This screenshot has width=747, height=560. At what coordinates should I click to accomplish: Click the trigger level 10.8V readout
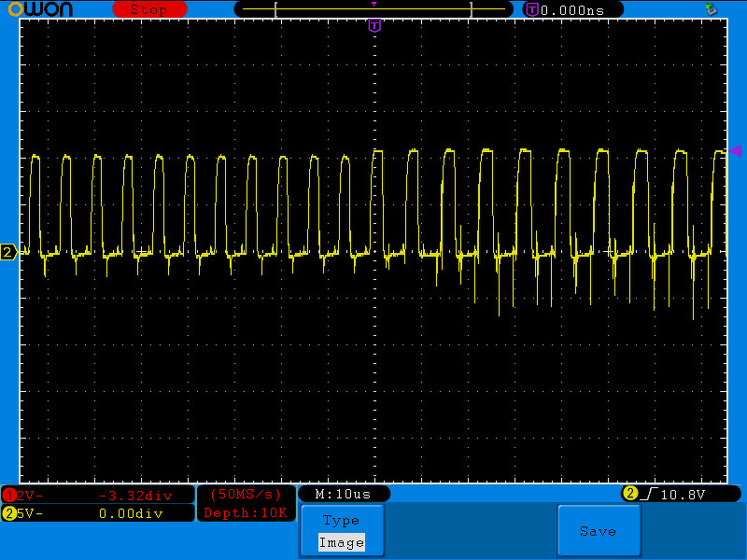point(683,495)
